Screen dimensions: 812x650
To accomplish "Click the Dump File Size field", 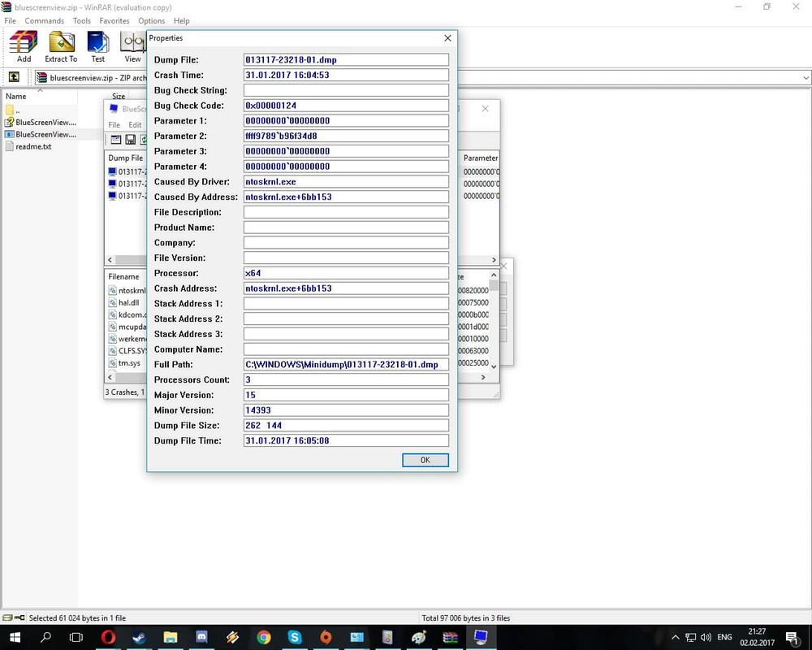I will pos(346,425).
